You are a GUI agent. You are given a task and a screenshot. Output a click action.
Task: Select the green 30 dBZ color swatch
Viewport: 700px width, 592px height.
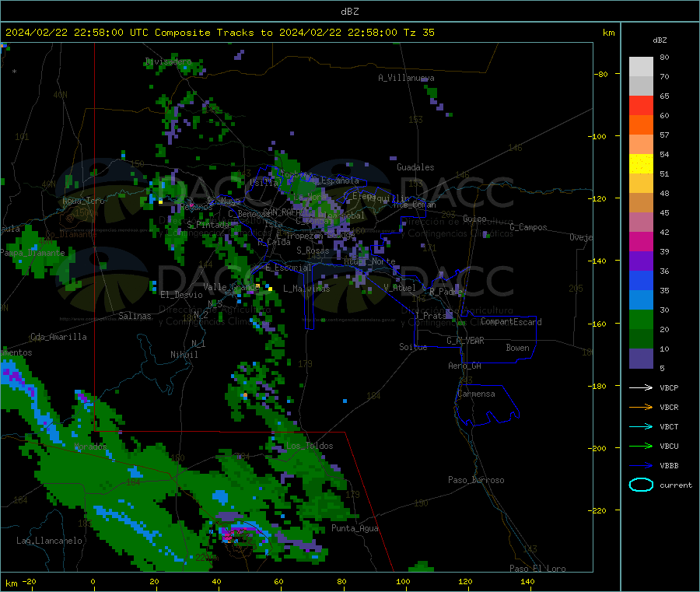coord(641,319)
